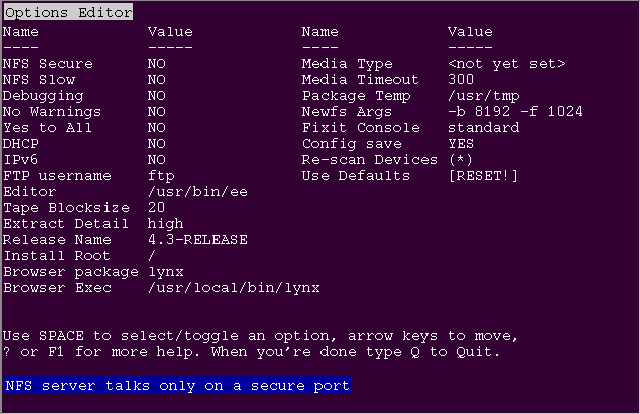Select the Tape Blocksize value 20
The image size is (640, 414).
pyautogui.click(x=156, y=208)
